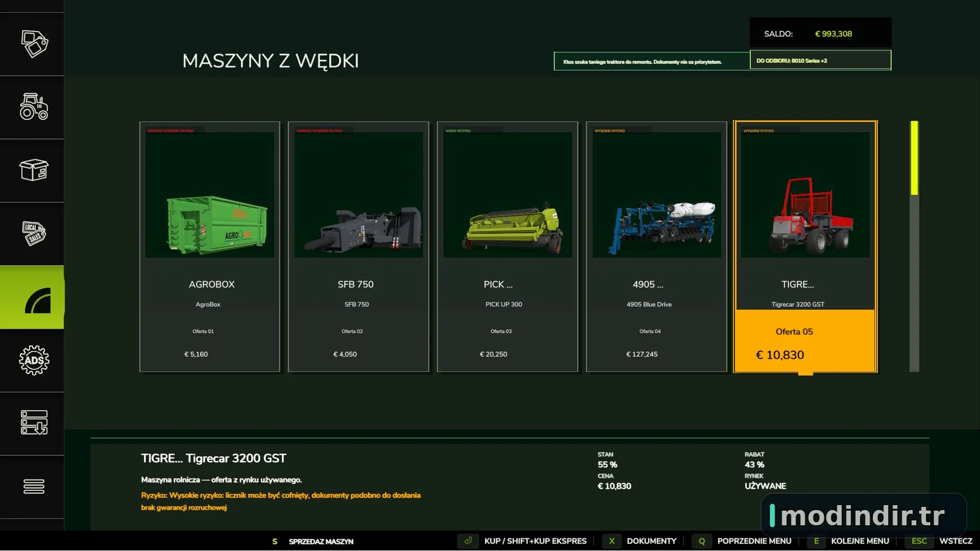Click the X key icon for documents

click(611, 541)
